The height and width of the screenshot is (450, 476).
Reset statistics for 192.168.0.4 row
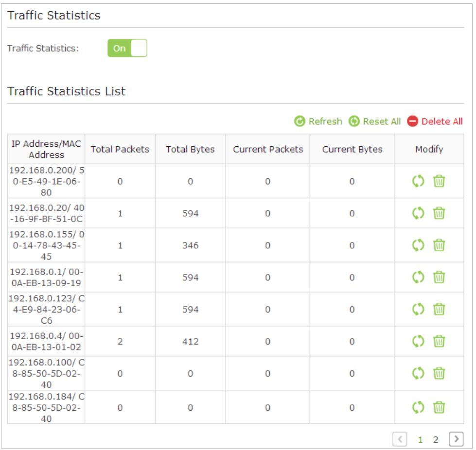(x=418, y=341)
